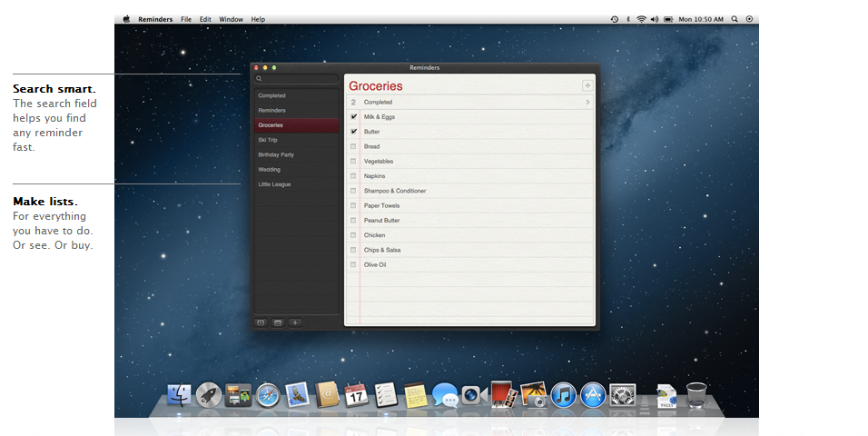This screenshot has width=868, height=436.
Task: Launch FaceTime camera icon in Dock
Action: [475, 395]
